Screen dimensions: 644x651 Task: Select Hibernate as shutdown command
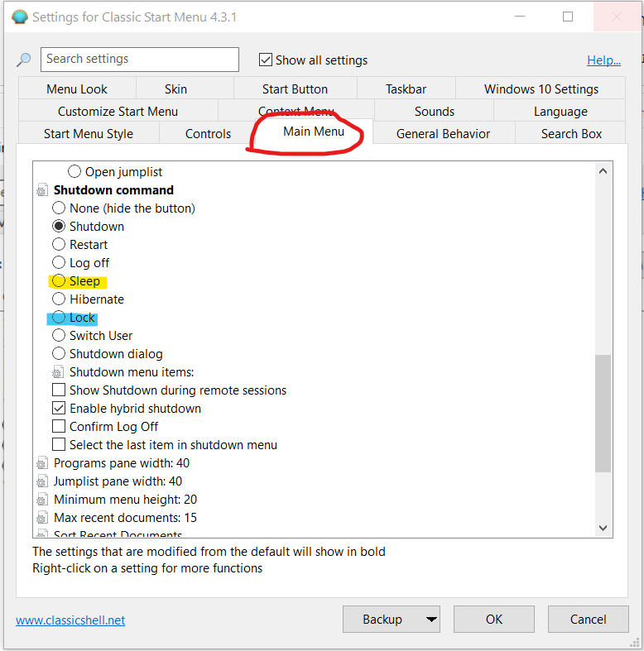pyautogui.click(x=59, y=299)
